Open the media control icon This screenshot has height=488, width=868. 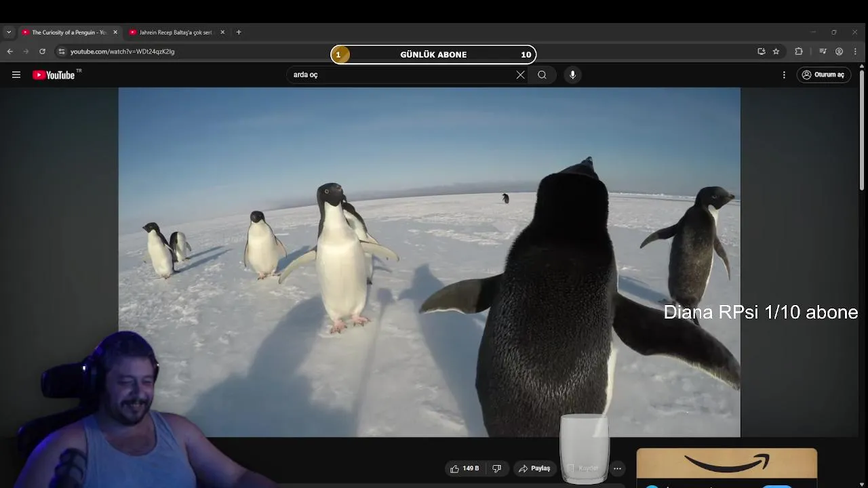[823, 52]
